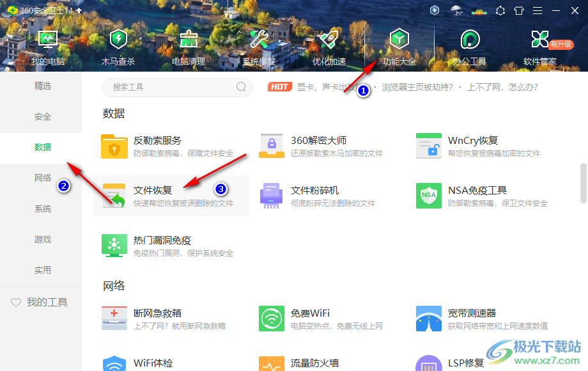
Task: Open the WiFi体检 tool
Action: (x=137, y=363)
